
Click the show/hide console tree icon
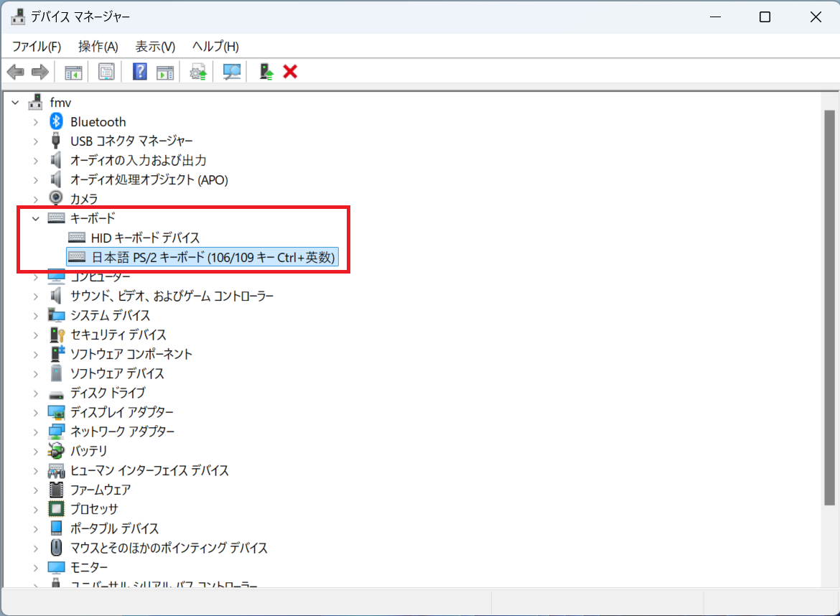point(73,72)
